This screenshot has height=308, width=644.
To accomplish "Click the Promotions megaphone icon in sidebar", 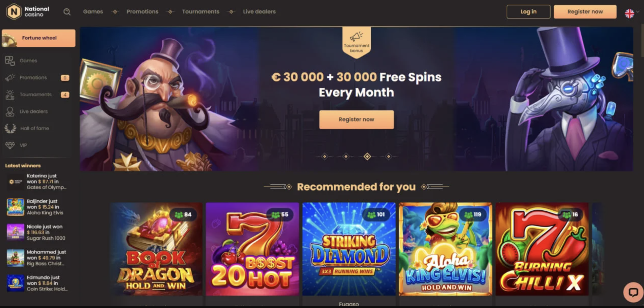I will (10, 78).
